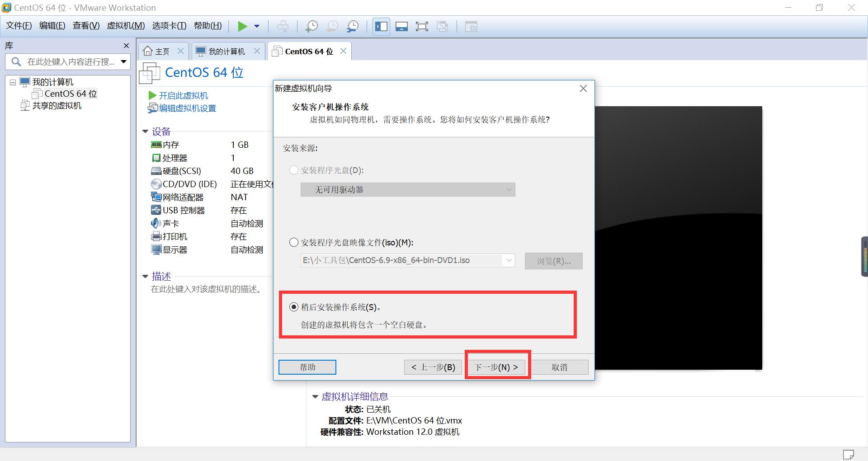868x461 pixels.
Task: Click the 取消 cancel button
Action: tap(559, 367)
